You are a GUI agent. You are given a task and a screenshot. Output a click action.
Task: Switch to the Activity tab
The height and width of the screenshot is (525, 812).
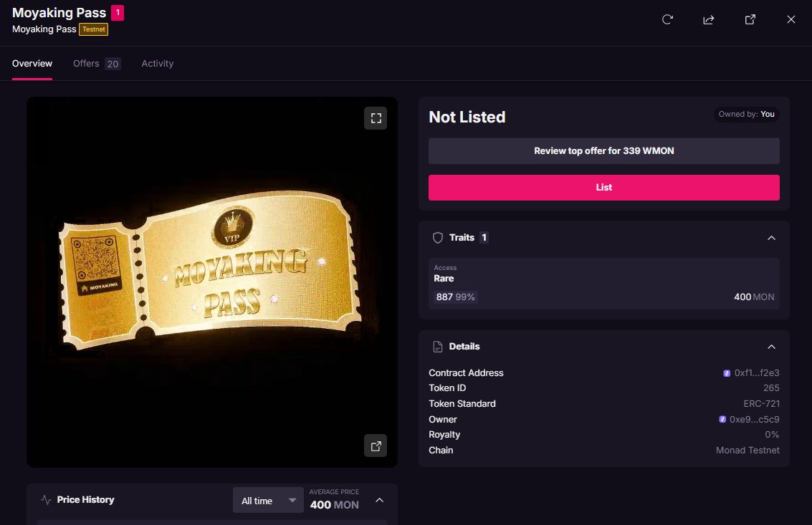click(158, 64)
